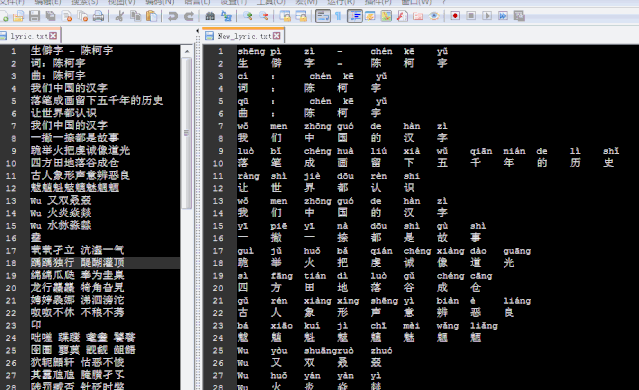
Task: Click the pinyin 'guāng' on line 17
Action: click(x=517, y=251)
